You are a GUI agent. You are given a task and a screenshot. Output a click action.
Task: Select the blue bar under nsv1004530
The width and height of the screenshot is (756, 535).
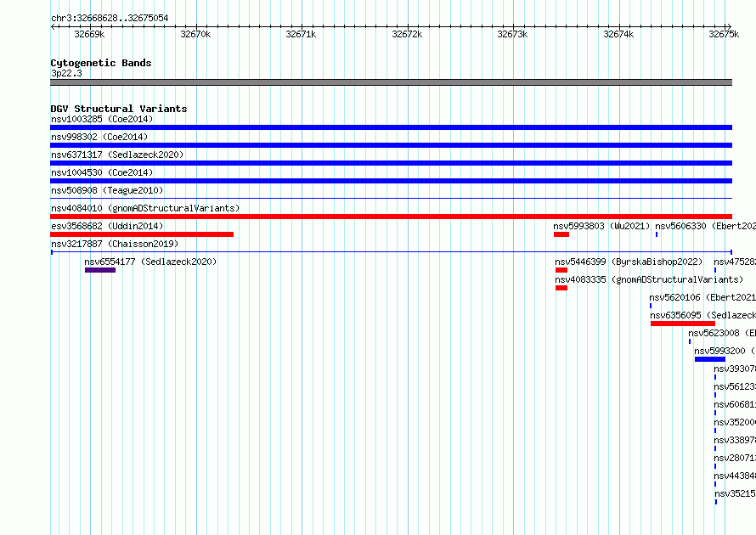click(x=391, y=181)
